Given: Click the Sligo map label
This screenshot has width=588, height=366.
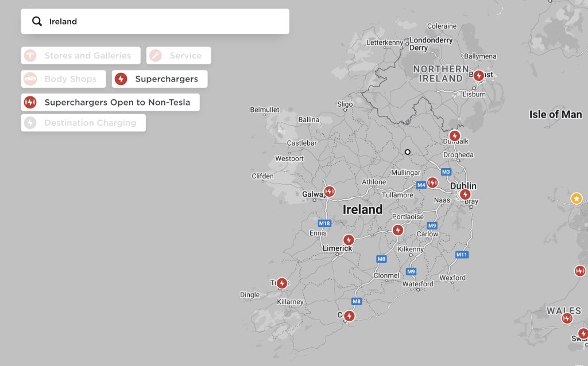Looking at the screenshot, I should tap(345, 104).
